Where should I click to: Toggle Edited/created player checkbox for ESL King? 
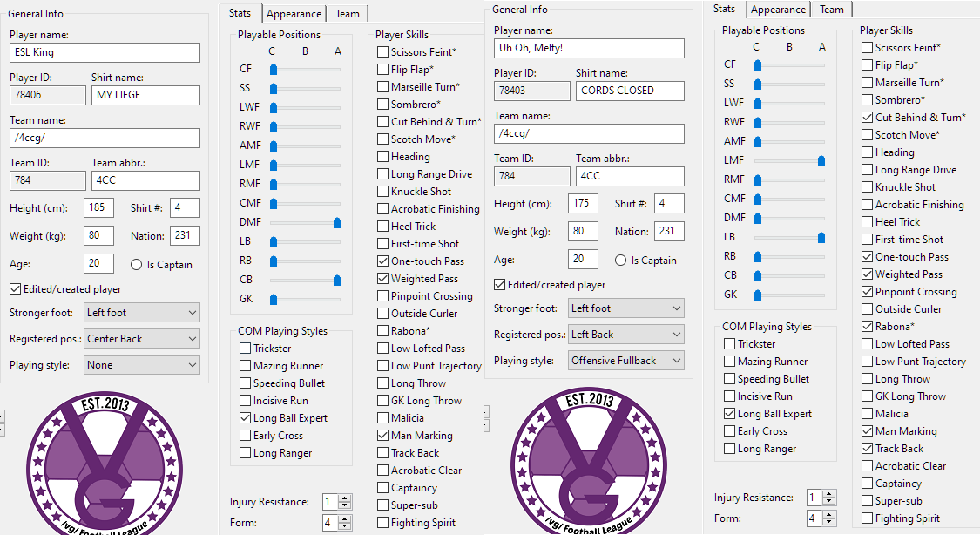tap(16, 288)
